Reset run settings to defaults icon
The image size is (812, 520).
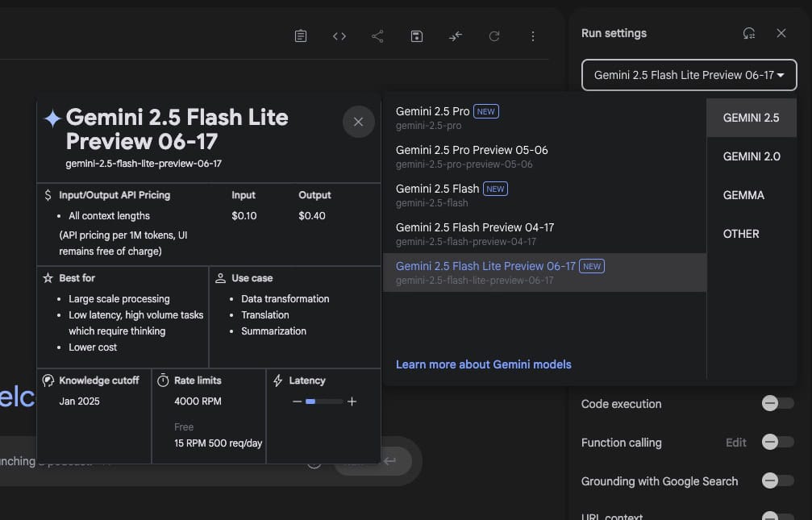coord(749,33)
